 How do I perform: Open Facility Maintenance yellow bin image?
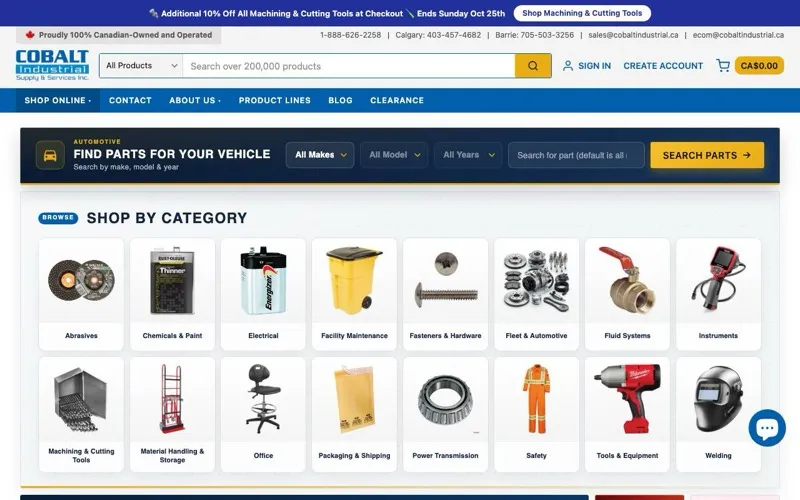click(354, 280)
